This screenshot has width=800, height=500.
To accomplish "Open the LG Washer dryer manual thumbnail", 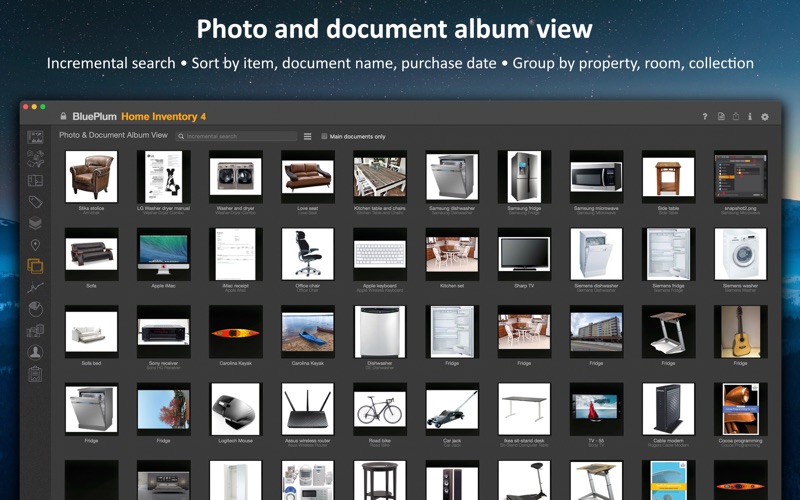I will coord(163,177).
